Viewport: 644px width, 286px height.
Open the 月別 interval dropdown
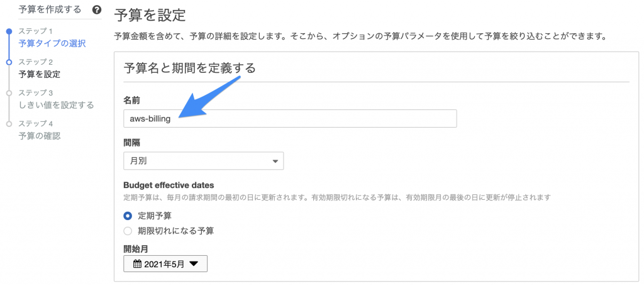(x=203, y=161)
